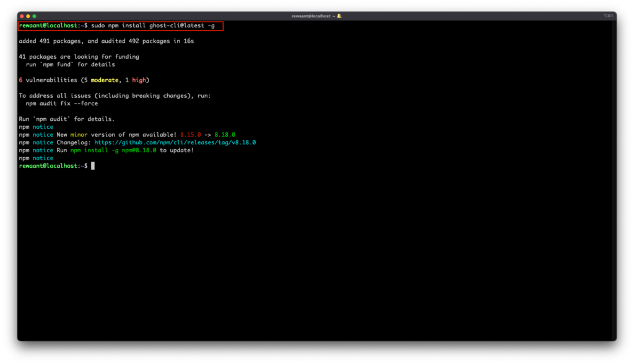Screen dimensions: 634x364
Task: Click the "To address all issues" line
Action: (x=115, y=96)
